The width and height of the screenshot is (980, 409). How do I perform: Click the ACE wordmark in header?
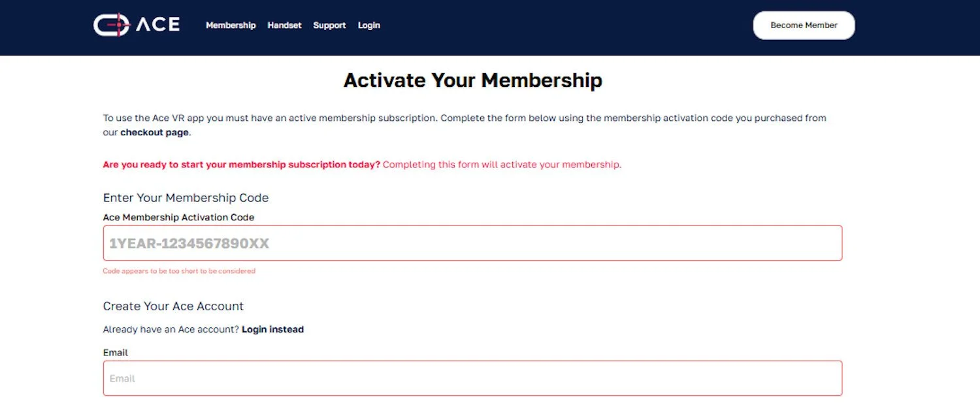point(157,25)
